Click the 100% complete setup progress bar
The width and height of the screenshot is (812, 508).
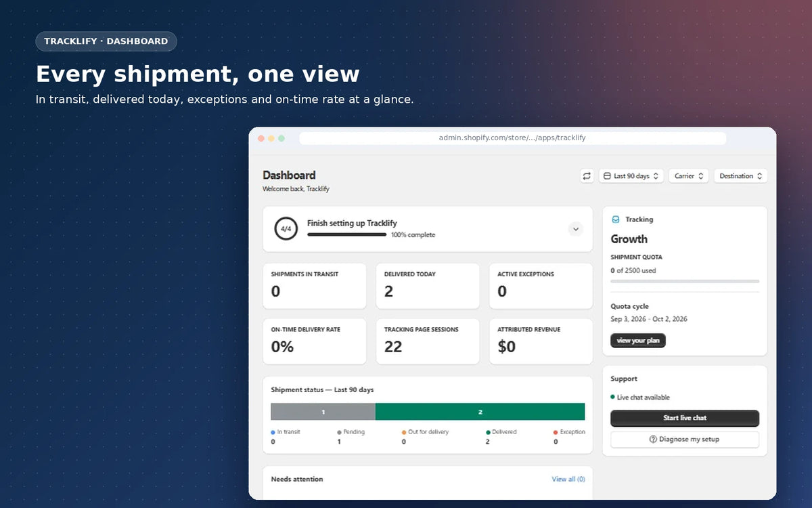click(347, 235)
